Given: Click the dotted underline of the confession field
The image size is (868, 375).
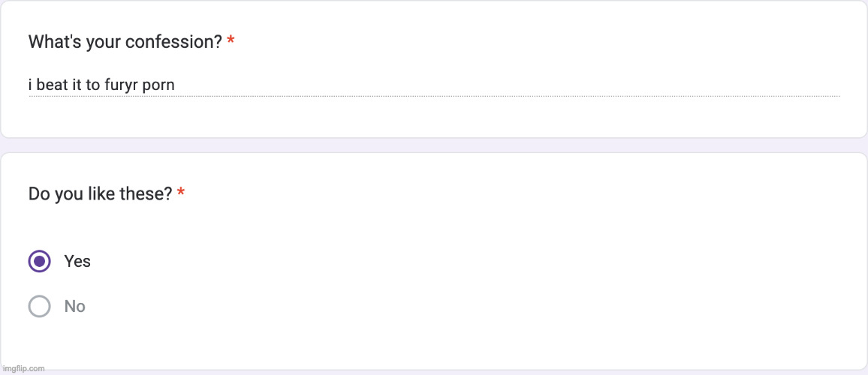Looking at the screenshot, I should point(526,96).
